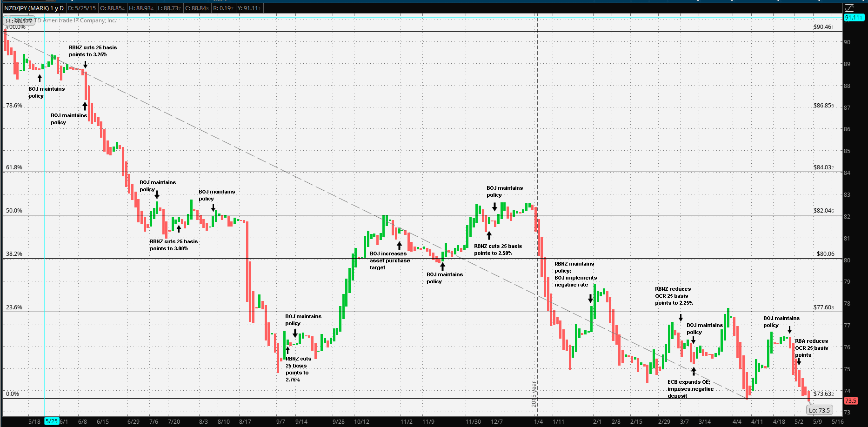Click the $84.03 Fibonacci price label
Image resolution: width=868 pixels, height=427 pixels.
[x=823, y=167]
